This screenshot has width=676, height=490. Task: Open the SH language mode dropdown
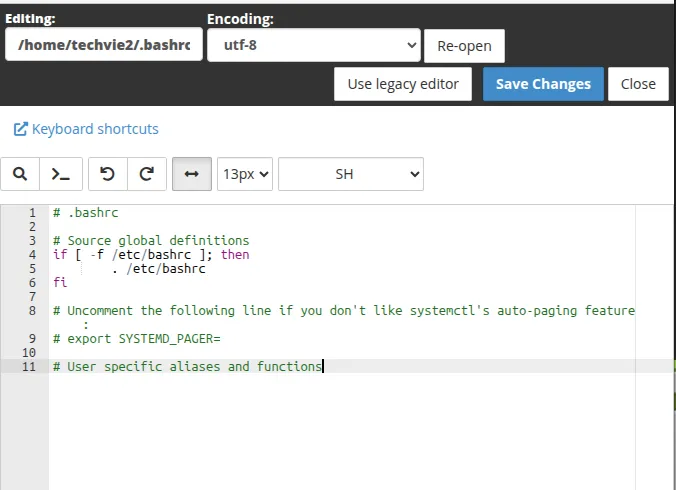pyautogui.click(x=351, y=174)
